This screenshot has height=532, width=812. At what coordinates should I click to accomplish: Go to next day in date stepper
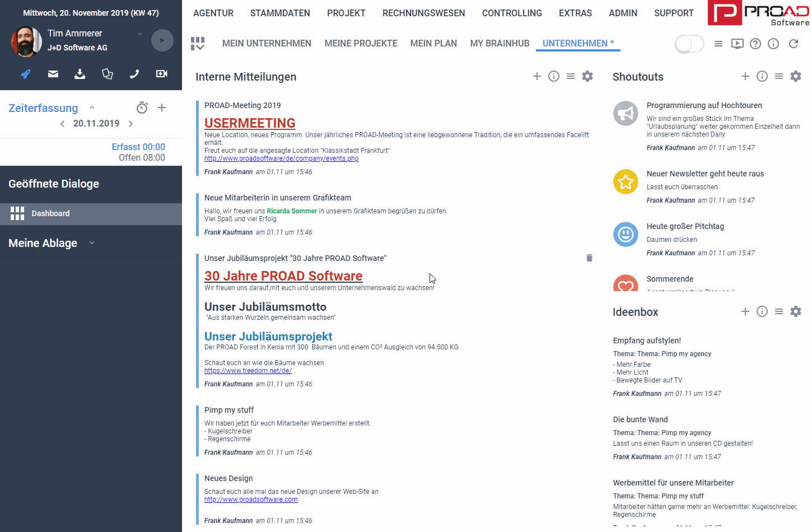tap(131, 124)
